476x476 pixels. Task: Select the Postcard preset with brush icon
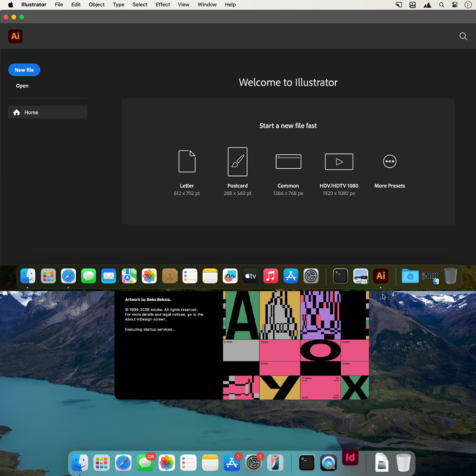click(x=238, y=161)
